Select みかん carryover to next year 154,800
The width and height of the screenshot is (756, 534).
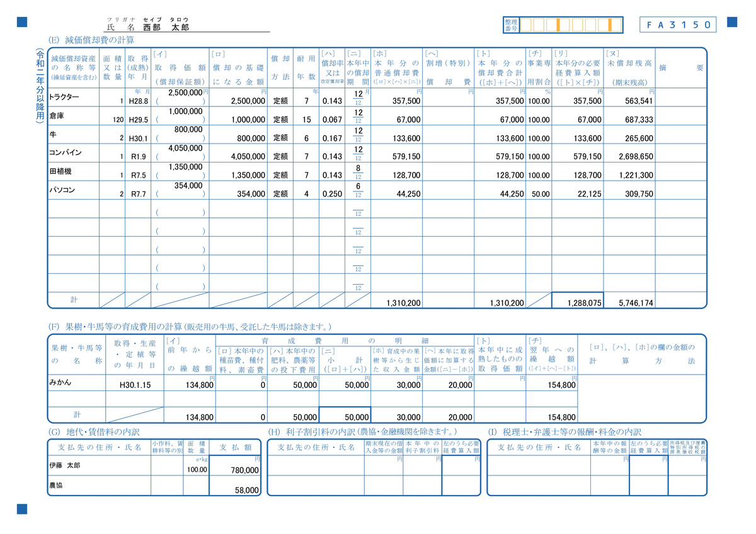tap(551, 384)
